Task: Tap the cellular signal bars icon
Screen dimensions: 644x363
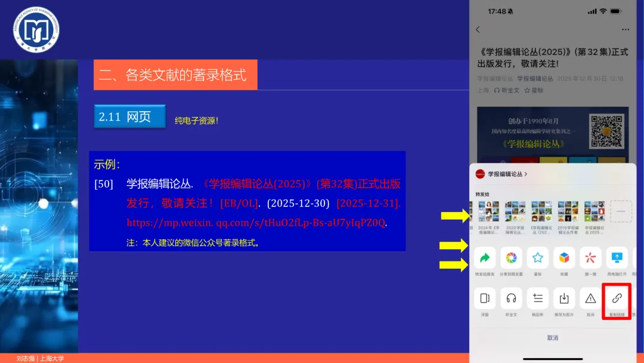Action: coord(592,11)
